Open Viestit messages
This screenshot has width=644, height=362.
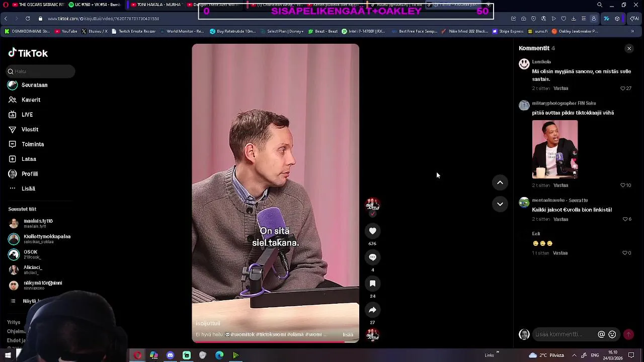tap(23, 129)
